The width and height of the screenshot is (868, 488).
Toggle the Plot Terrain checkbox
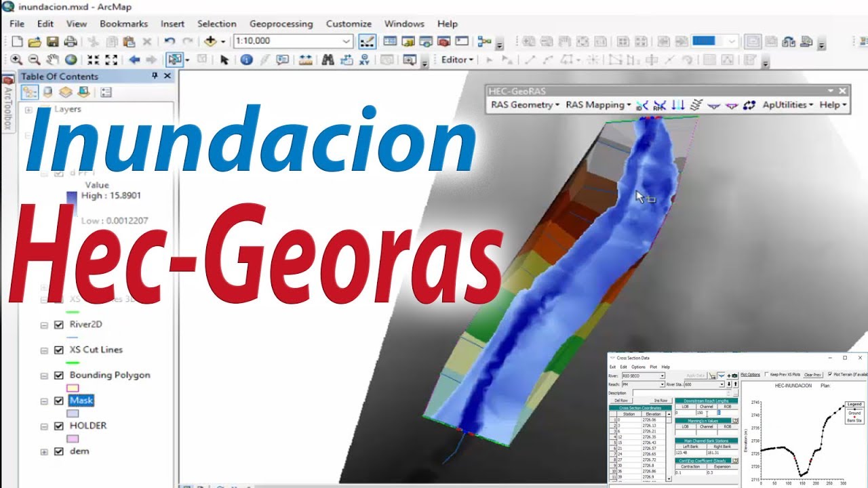click(x=830, y=374)
